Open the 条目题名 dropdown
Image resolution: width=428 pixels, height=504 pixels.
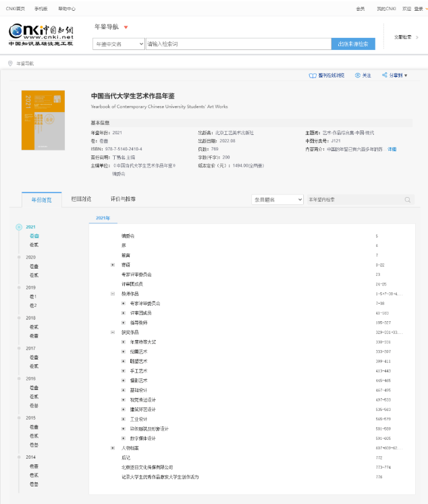[x=277, y=200]
